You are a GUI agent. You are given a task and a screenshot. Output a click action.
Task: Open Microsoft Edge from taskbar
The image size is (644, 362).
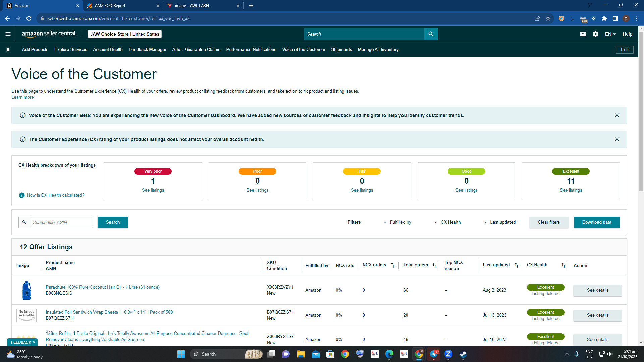389,354
